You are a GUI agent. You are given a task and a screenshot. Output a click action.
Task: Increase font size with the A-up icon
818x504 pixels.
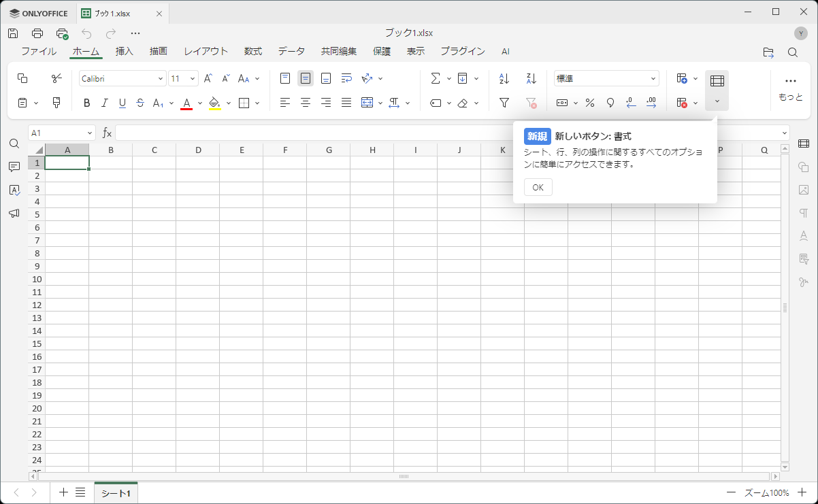[x=208, y=79]
